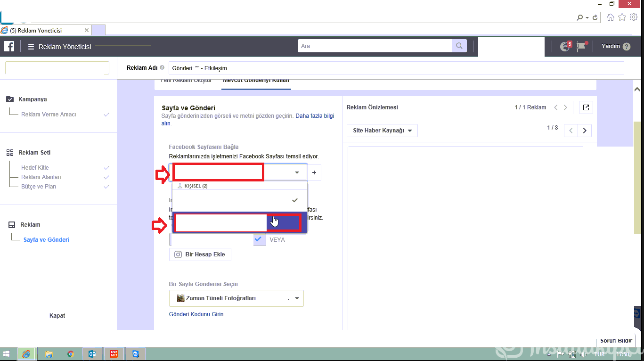Screen dimensions: 644x361
Task: Open the Zaman Tüneli Fotoğrafları post dropdown
Action: coord(236,298)
